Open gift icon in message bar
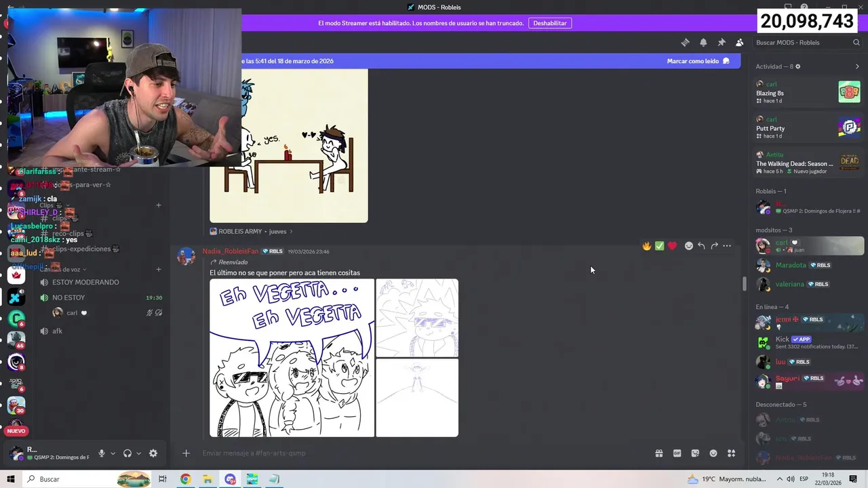The height and width of the screenshot is (488, 868). point(659,453)
